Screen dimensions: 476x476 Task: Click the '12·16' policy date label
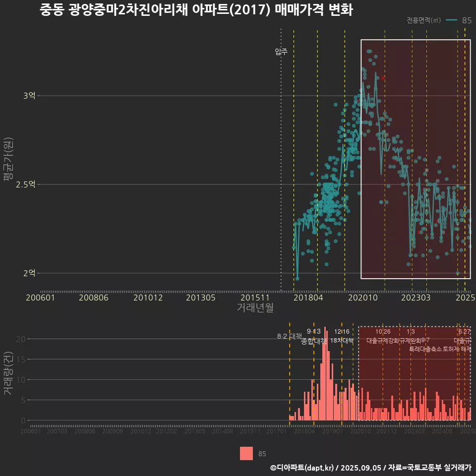click(x=342, y=332)
